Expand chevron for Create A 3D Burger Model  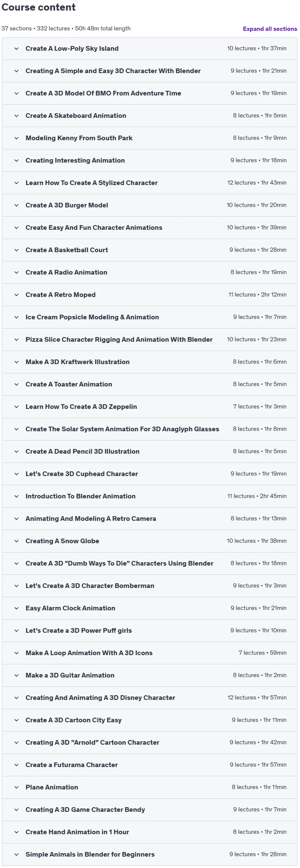[16, 205]
